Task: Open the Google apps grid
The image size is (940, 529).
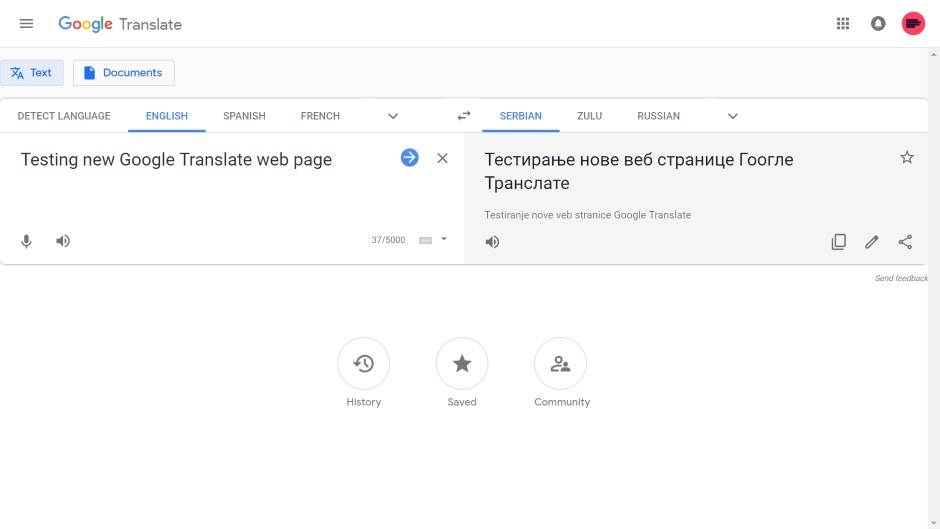Action: 843,23
